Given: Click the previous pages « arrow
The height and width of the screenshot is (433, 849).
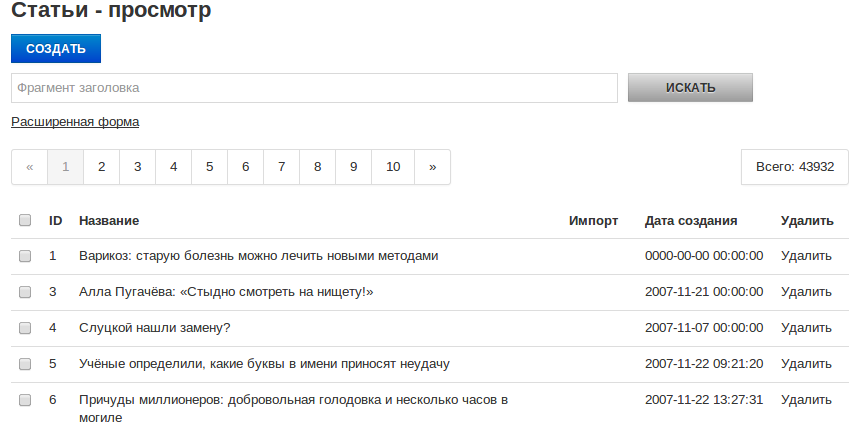Looking at the screenshot, I should point(30,167).
